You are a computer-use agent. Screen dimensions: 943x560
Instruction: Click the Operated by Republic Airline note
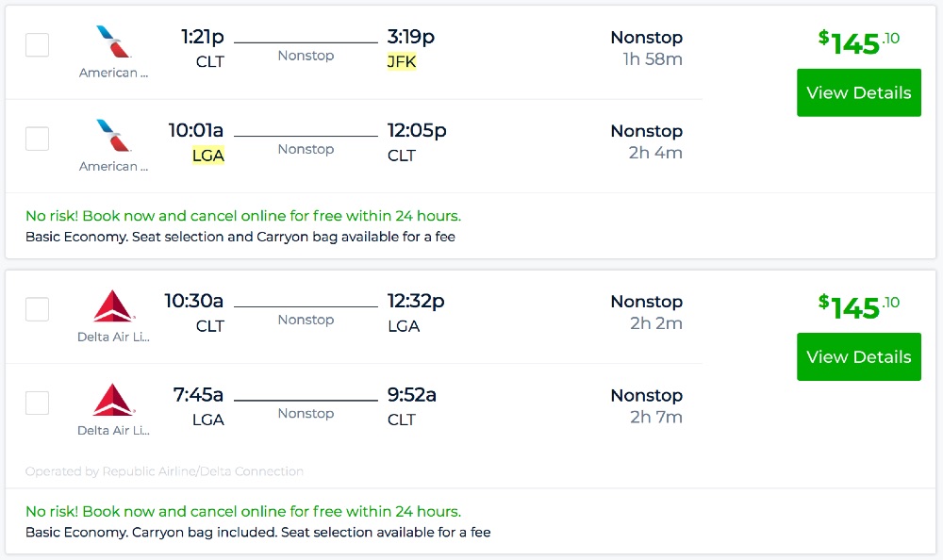click(x=164, y=471)
